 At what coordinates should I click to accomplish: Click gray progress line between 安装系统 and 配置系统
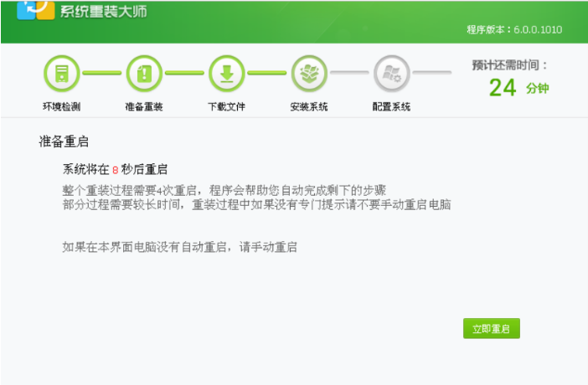[x=349, y=73]
